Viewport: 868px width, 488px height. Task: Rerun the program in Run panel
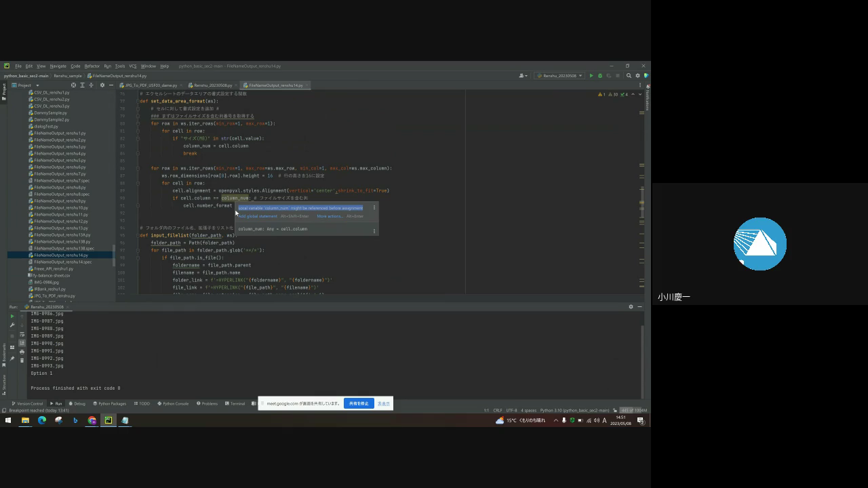pos(12,317)
